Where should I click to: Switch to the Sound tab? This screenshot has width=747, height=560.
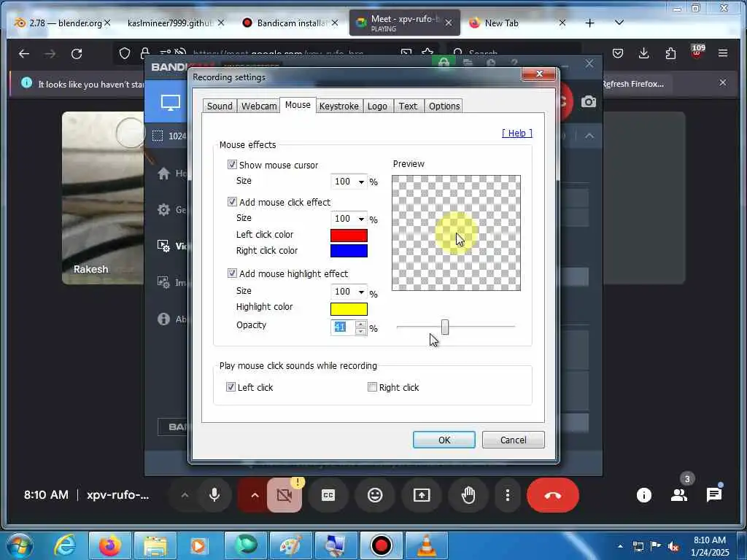point(219,106)
